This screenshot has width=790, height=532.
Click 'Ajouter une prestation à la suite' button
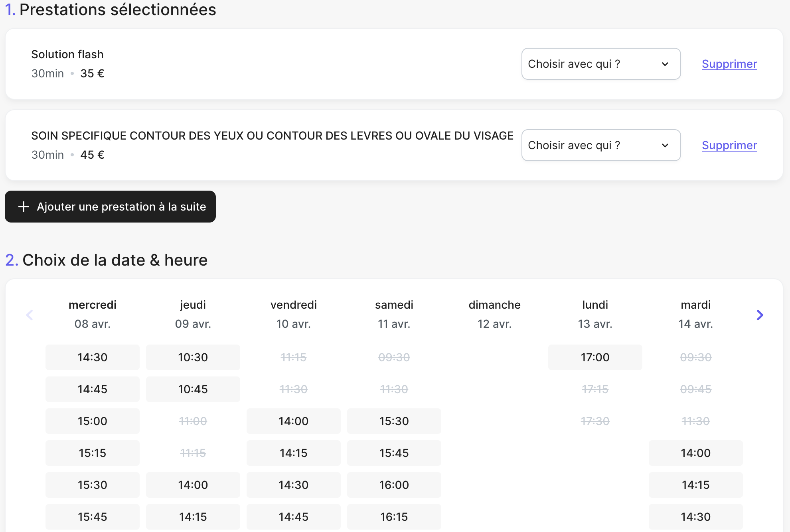coord(110,207)
